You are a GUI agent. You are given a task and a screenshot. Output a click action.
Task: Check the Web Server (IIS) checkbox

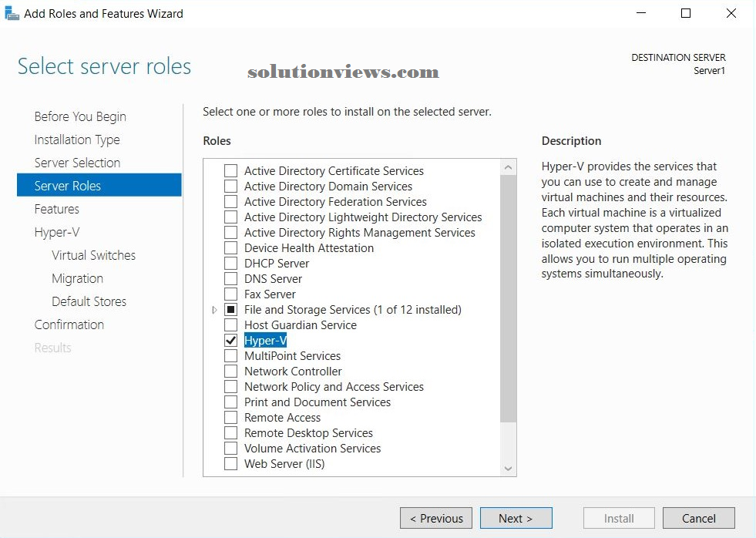coord(231,464)
